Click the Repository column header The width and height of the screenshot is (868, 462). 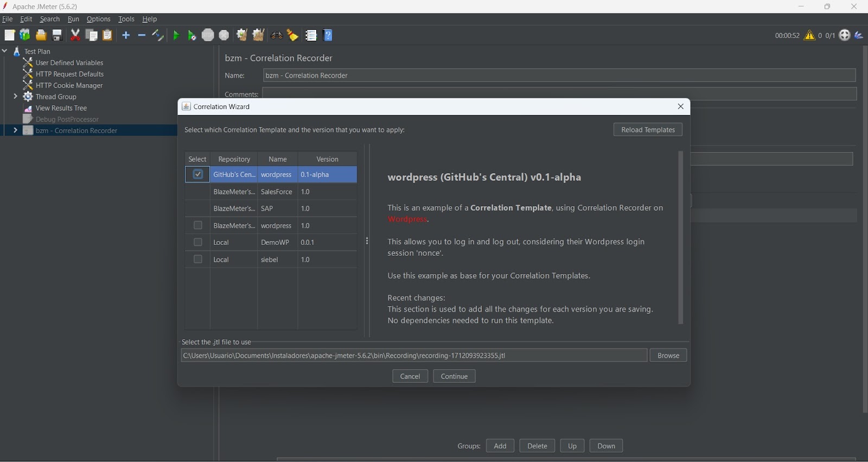[234, 159]
